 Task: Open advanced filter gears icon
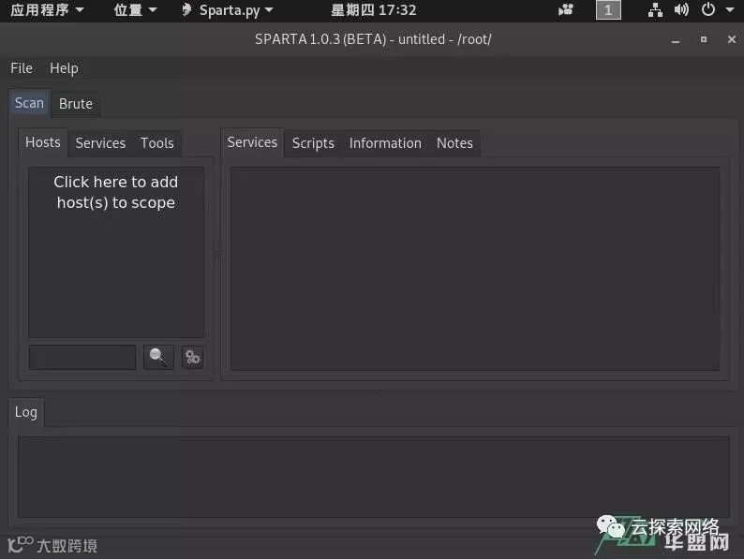(193, 357)
